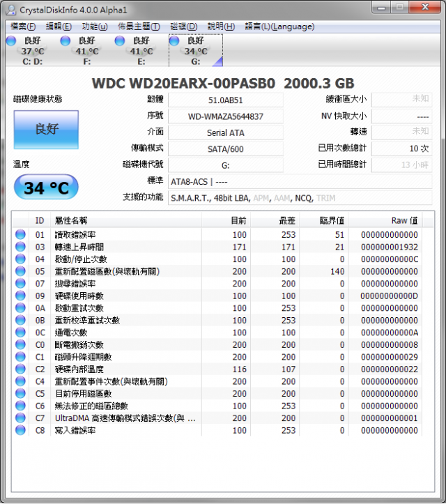Screen dimensions: 446x504
Task: Click the status orb in the 啟動/停止次數 row
Action: pyautogui.click(x=20, y=259)
